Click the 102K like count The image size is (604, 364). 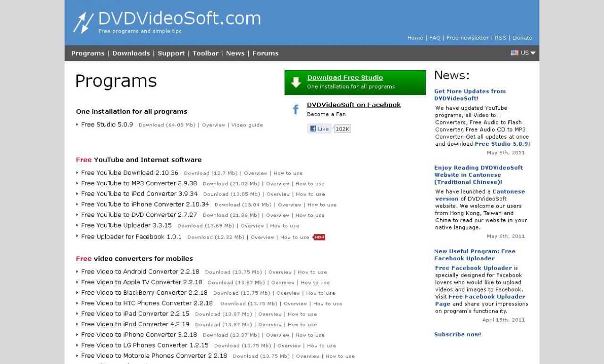pyautogui.click(x=343, y=129)
